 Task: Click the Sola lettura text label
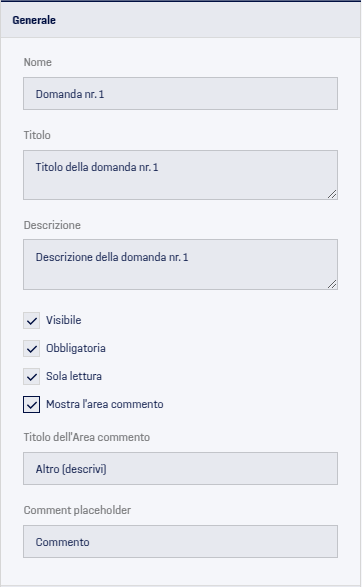pos(74,376)
